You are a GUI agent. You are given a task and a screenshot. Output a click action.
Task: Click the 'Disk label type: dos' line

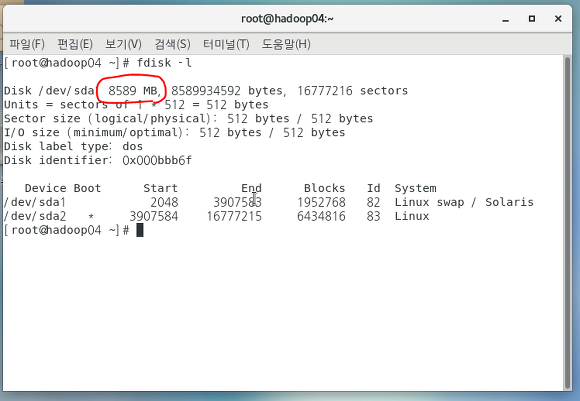click(x=73, y=146)
